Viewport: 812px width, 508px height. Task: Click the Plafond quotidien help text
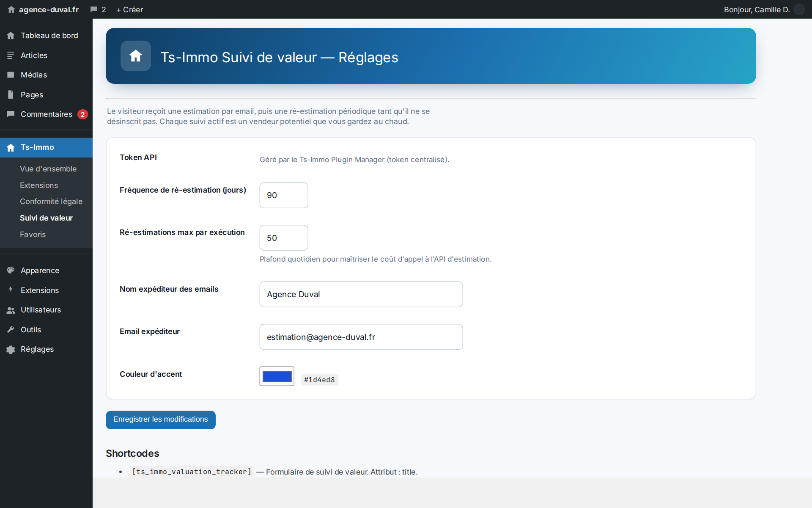[376, 259]
